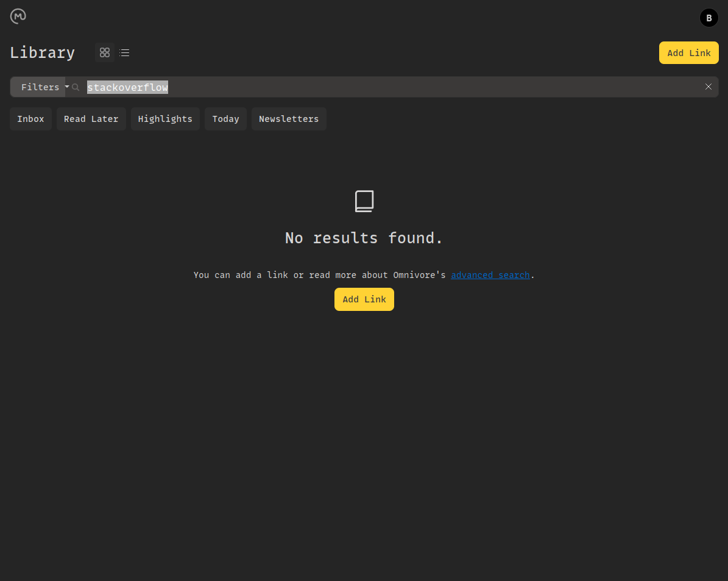Screen dimensions: 728x581
Task: Toggle the Read Later filter
Action: click(91, 118)
